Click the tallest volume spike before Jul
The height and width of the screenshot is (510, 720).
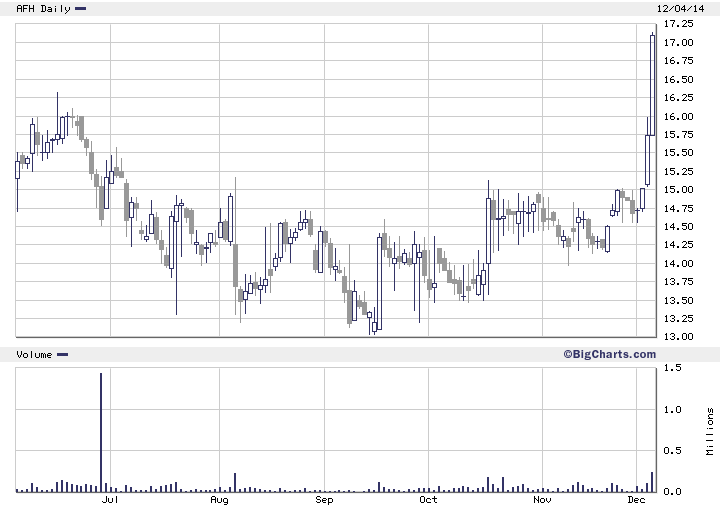point(101,432)
